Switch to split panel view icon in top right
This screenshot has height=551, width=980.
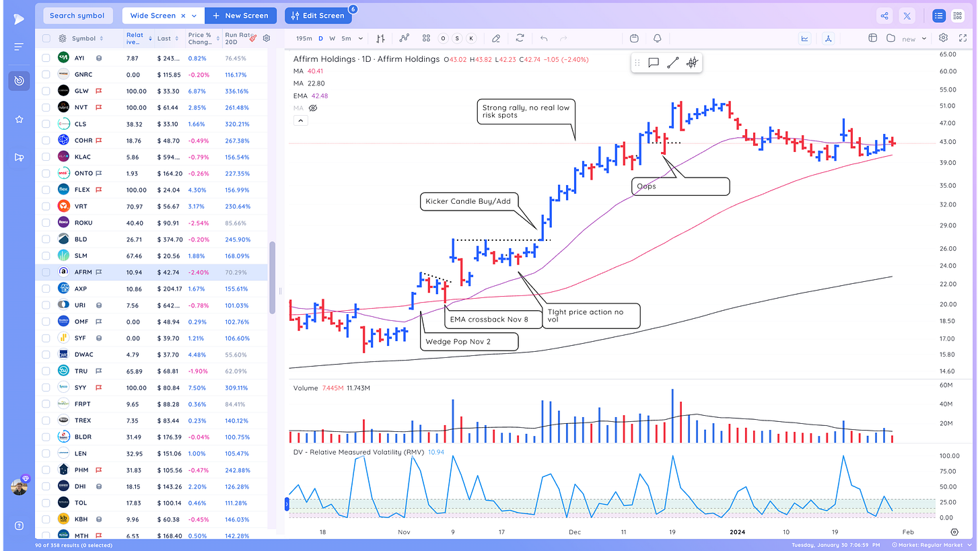[956, 15]
